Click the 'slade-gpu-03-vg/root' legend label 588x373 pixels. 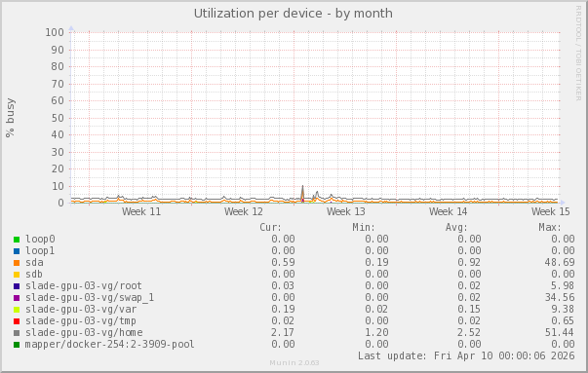[84, 285]
